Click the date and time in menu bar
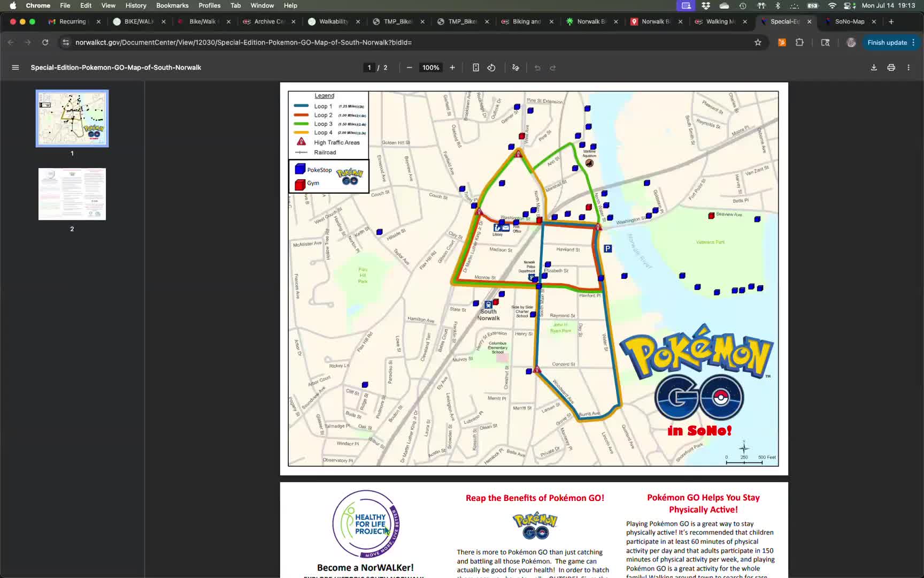Screen dimensions: 924x578 [888, 5]
